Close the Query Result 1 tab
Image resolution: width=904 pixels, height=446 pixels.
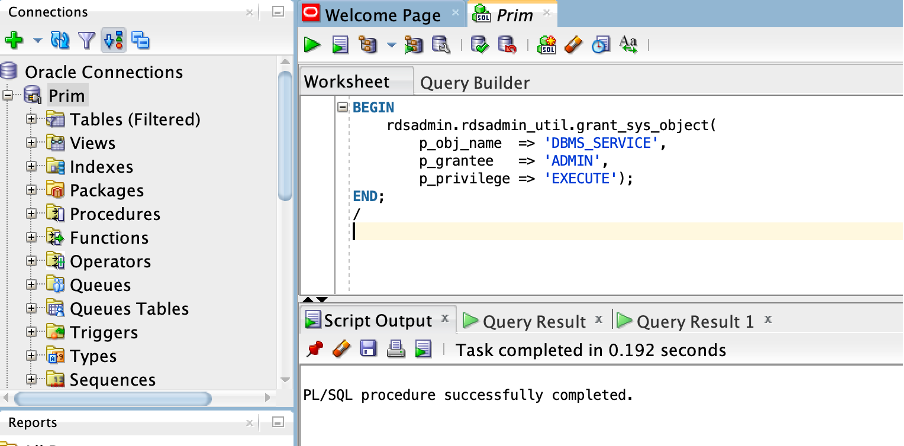[767, 319]
